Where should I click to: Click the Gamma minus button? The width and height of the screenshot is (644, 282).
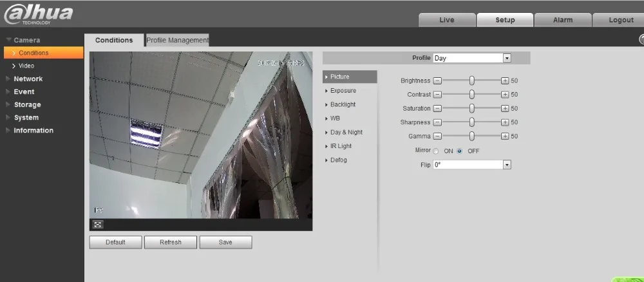tap(438, 136)
